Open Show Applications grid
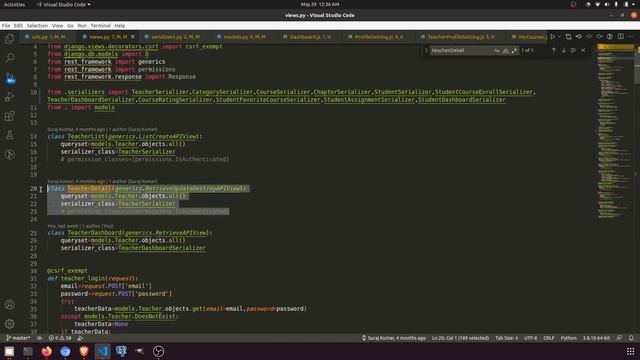 pos(631,351)
